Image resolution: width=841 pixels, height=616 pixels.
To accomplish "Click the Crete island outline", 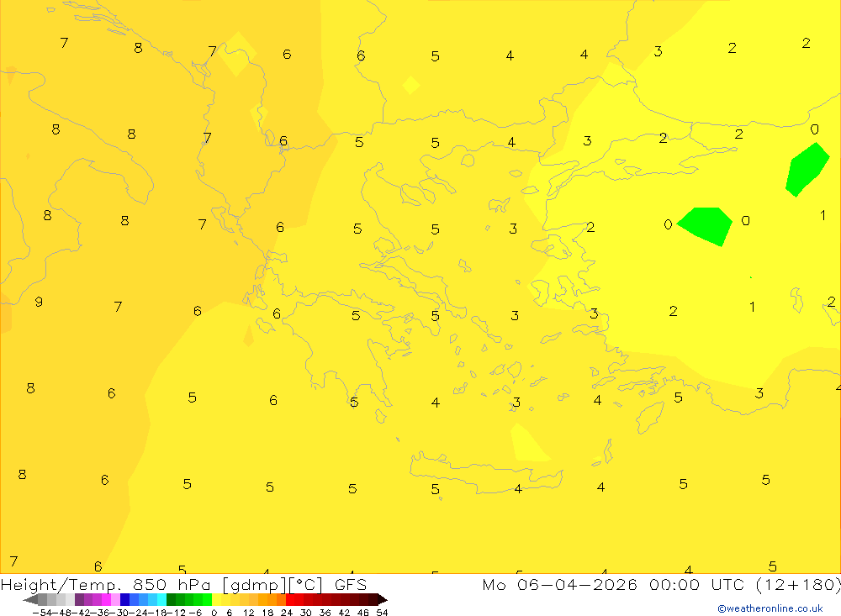I will point(486,473).
